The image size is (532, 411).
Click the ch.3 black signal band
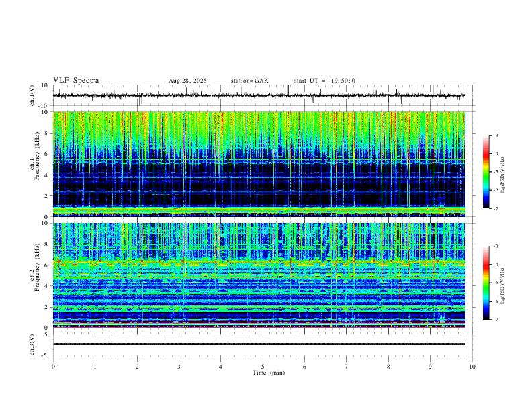pos(259,344)
